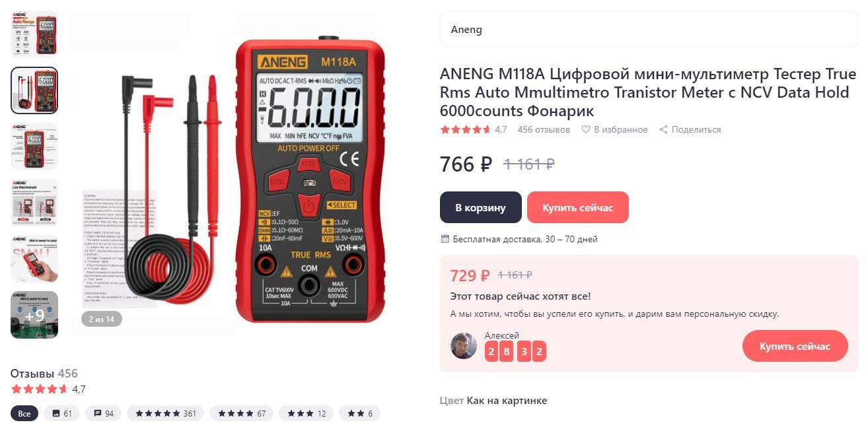Click Алексей's avatar picture
This screenshot has width=868, height=437.
(x=464, y=346)
